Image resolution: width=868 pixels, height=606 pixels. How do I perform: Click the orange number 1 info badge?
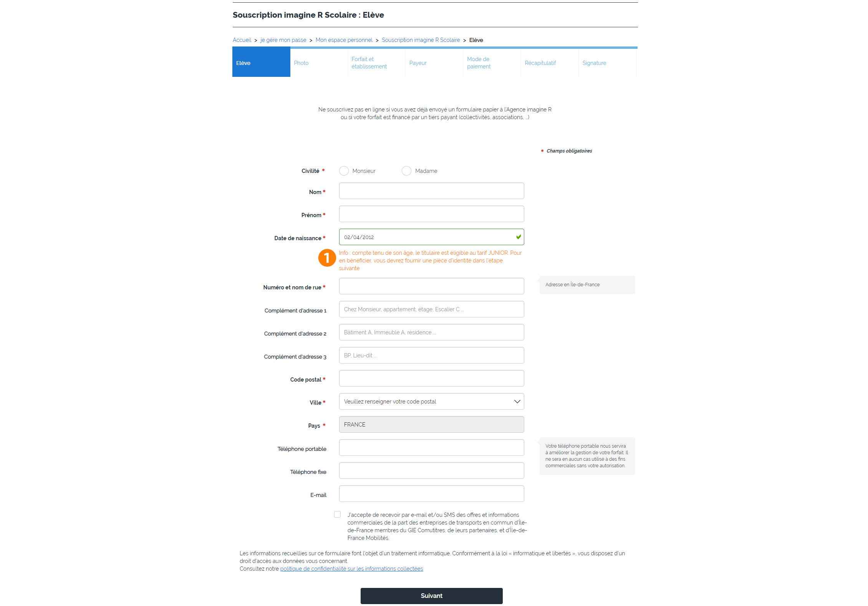pyautogui.click(x=327, y=258)
